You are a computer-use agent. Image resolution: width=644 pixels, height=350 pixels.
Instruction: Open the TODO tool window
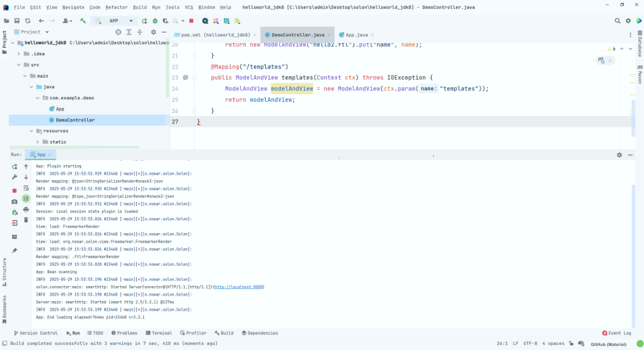click(x=95, y=333)
